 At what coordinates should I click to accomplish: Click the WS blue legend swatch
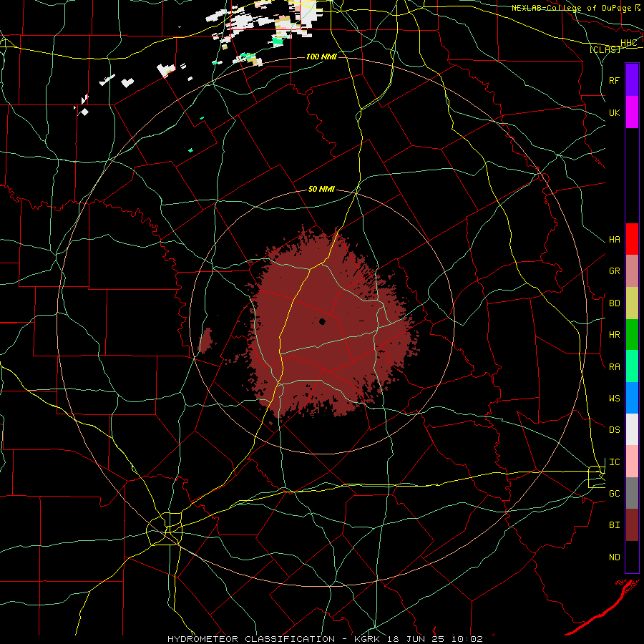[632, 398]
